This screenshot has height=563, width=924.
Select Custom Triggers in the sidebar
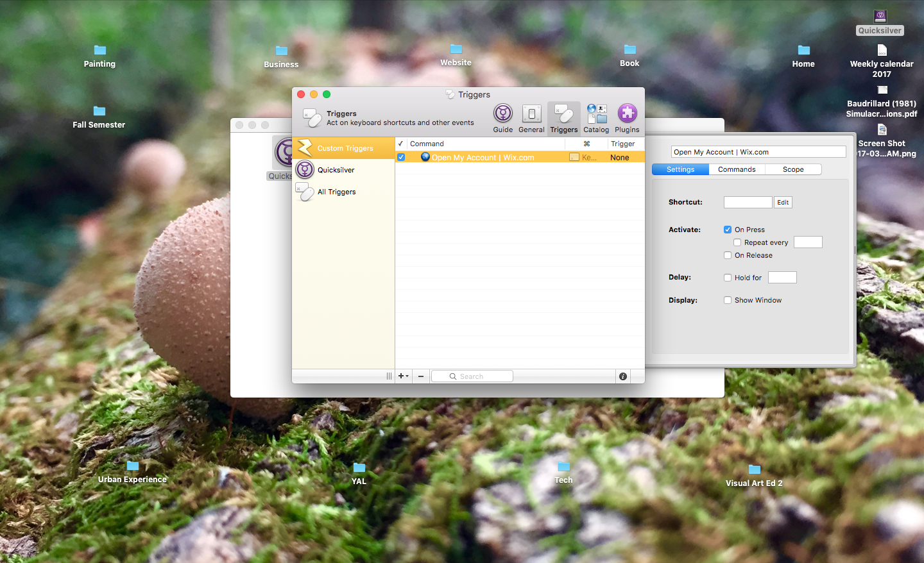click(343, 148)
